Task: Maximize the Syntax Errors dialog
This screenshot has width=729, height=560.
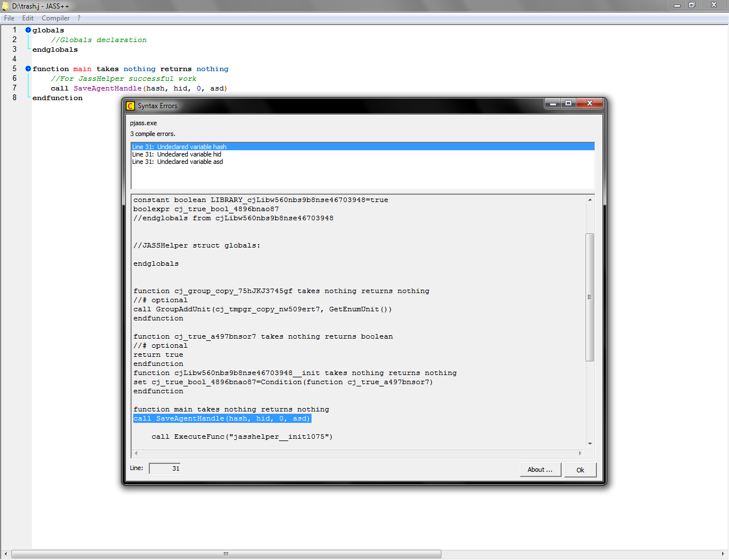Action: 568,103
